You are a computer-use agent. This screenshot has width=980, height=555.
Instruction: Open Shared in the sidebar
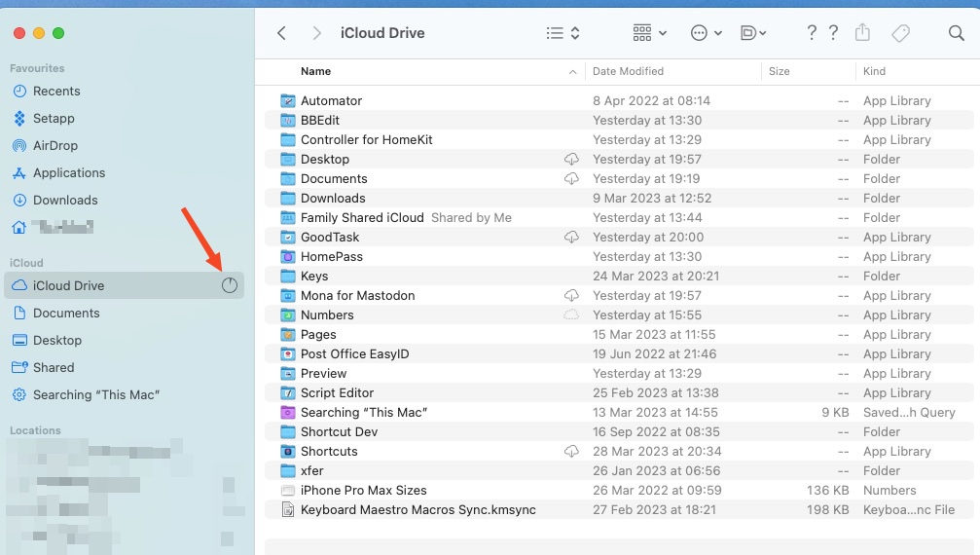tap(54, 367)
